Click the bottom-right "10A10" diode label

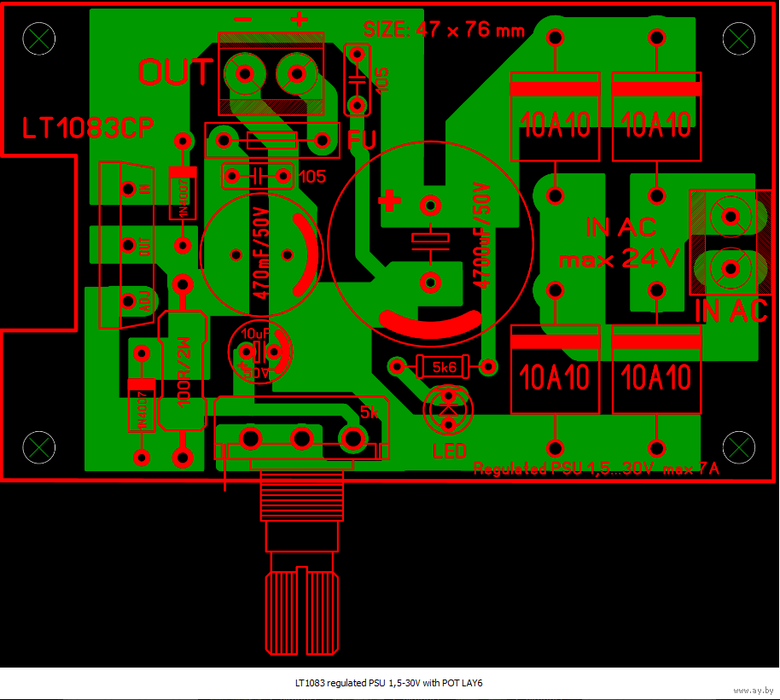[656, 377]
